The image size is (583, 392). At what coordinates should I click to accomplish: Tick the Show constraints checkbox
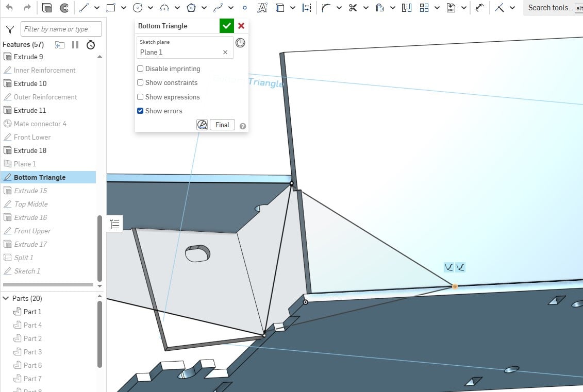pyautogui.click(x=140, y=82)
